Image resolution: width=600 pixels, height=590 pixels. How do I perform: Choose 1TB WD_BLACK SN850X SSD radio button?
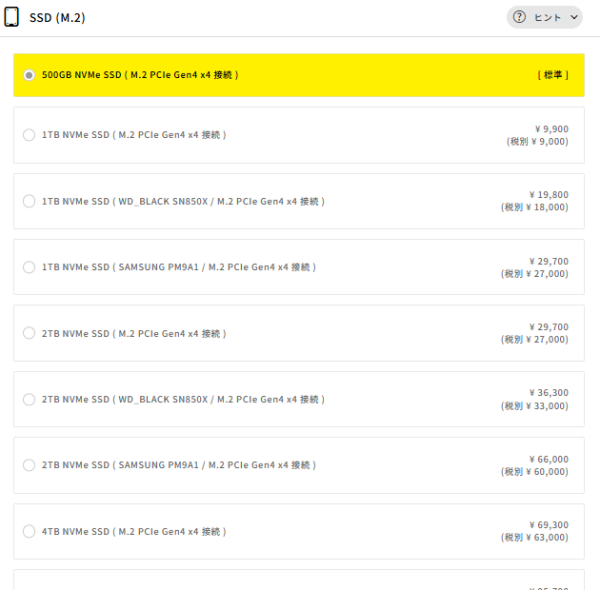pos(29,201)
